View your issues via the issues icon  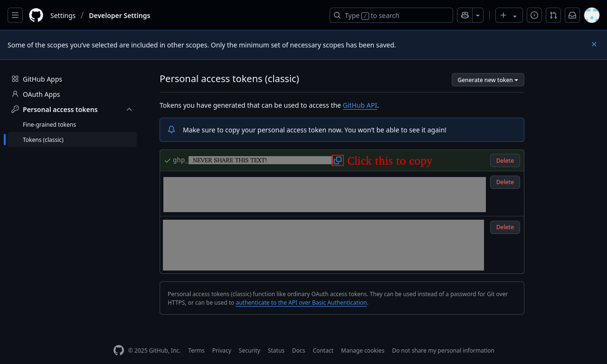pos(534,15)
